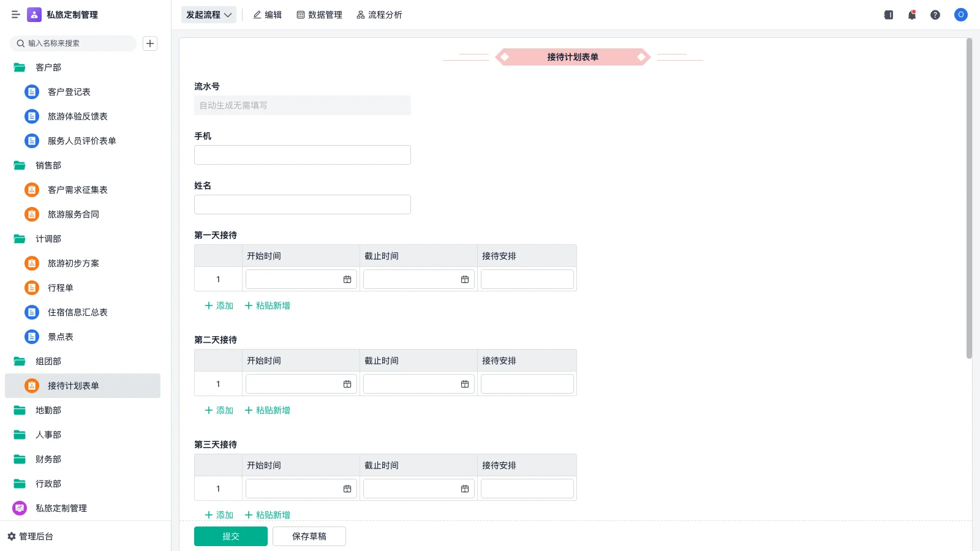The image size is (980, 551).
Task: Open the calendar picker for second day end time
Action: (x=465, y=384)
